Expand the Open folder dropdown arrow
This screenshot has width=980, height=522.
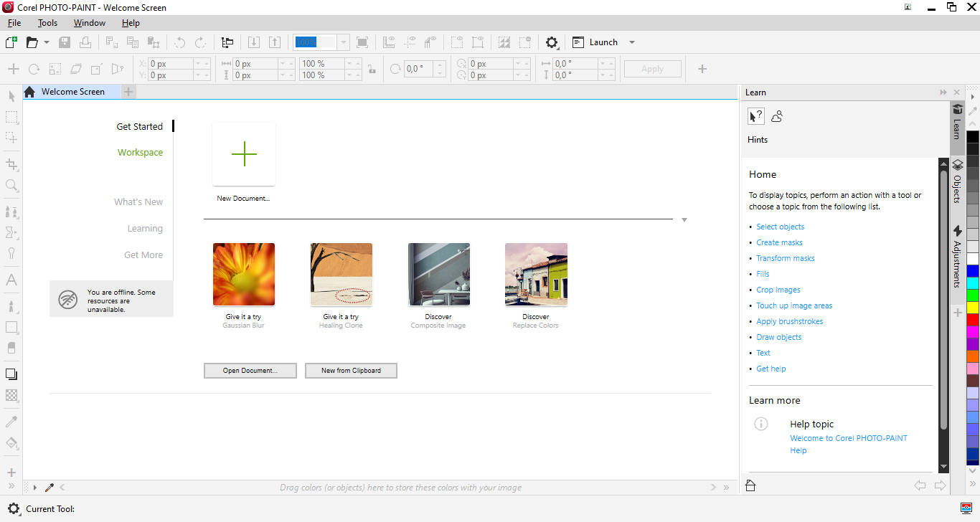[47, 42]
